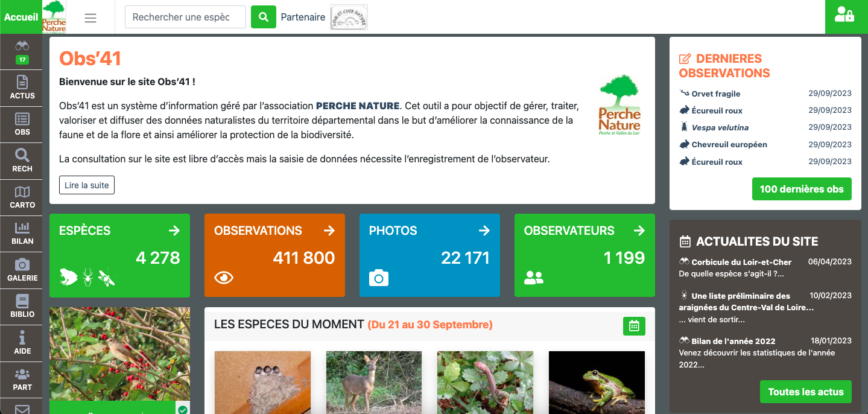Click the Obs'41 title heading
This screenshot has width=868, height=414.
(x=90, y=58)
